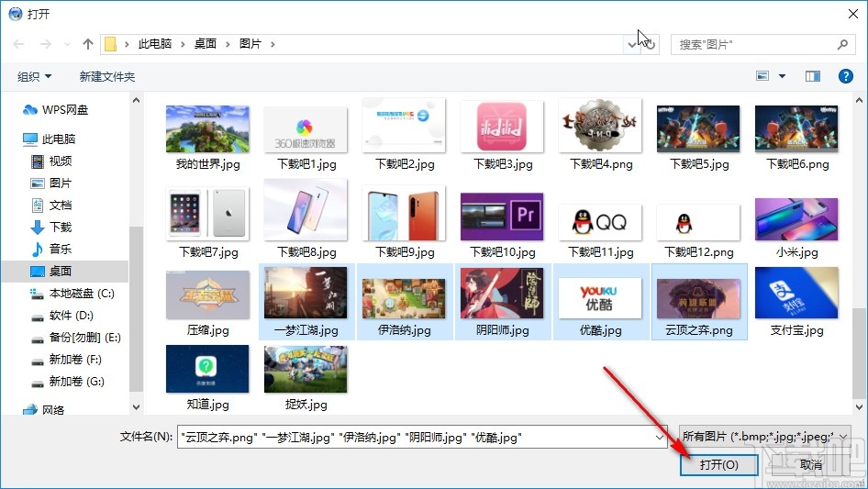Select 下载吧12.png penguin thumbnail

coord(698,223)
